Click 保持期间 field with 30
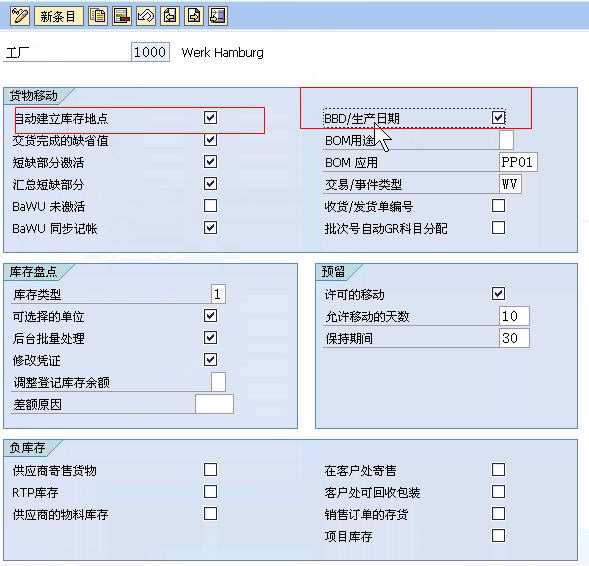Image resolution: width=589 pixels, height=566 pixels. click(x=514, y=338)
